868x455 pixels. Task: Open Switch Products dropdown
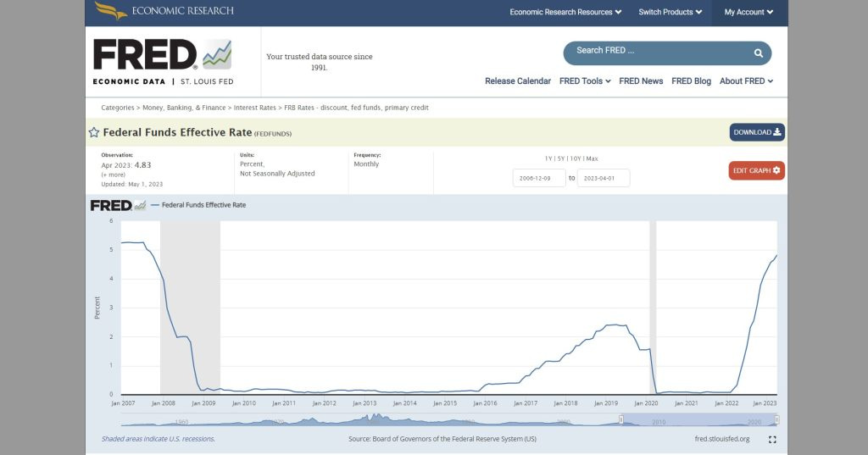click(x=670, y=12)
